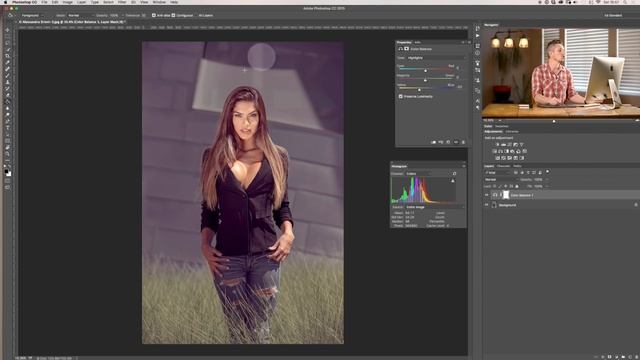Open the Filter menu
640x360 pixels.
(122, 2)
